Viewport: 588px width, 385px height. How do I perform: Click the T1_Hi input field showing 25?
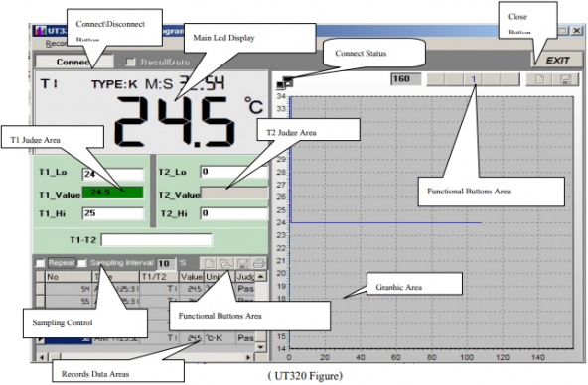coord(113,213)
